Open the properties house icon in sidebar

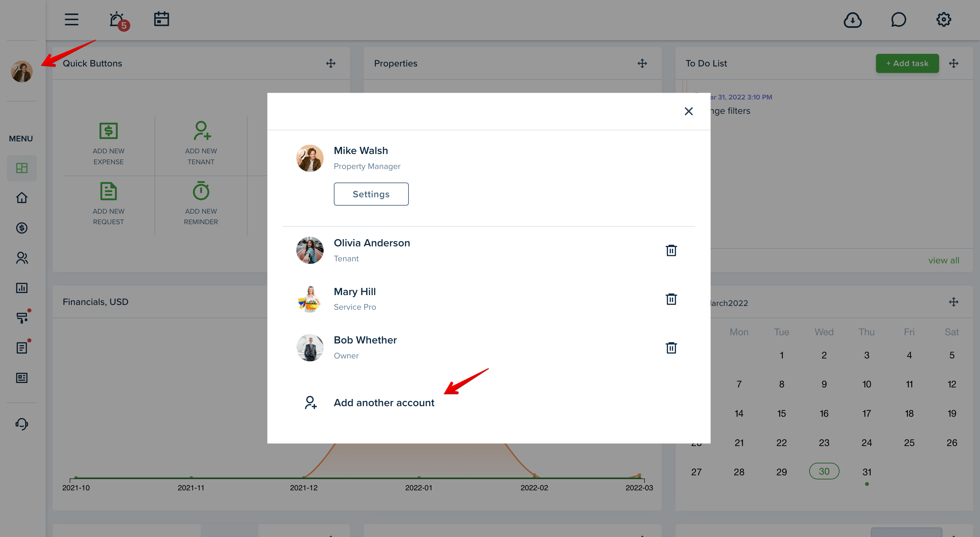click(x=22, y=198)
